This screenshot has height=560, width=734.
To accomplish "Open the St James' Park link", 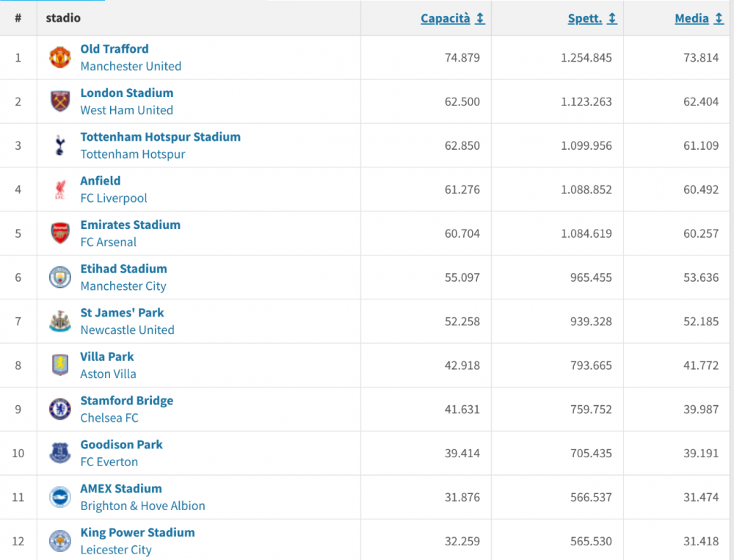I will pyautogui.click(x=122, y=313).
